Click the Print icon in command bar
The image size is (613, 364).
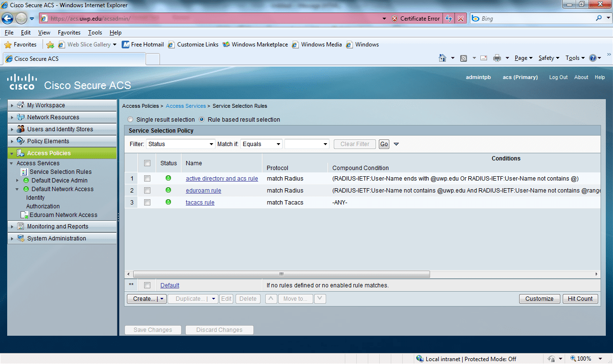coord(497,58)
